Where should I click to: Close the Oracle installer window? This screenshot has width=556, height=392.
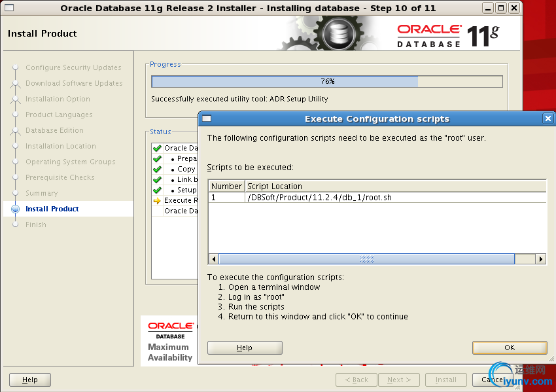tap(513, 8)
